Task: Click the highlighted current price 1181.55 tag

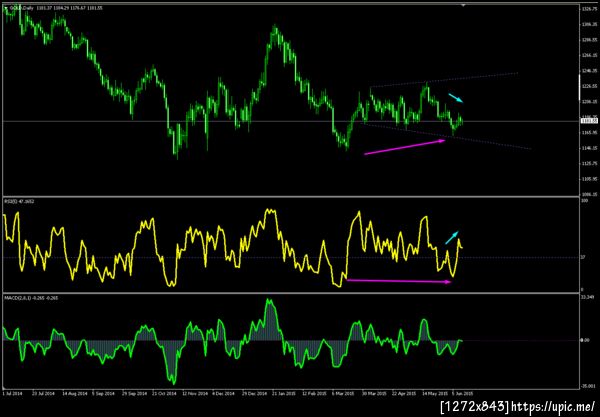Action: [589, 121]
